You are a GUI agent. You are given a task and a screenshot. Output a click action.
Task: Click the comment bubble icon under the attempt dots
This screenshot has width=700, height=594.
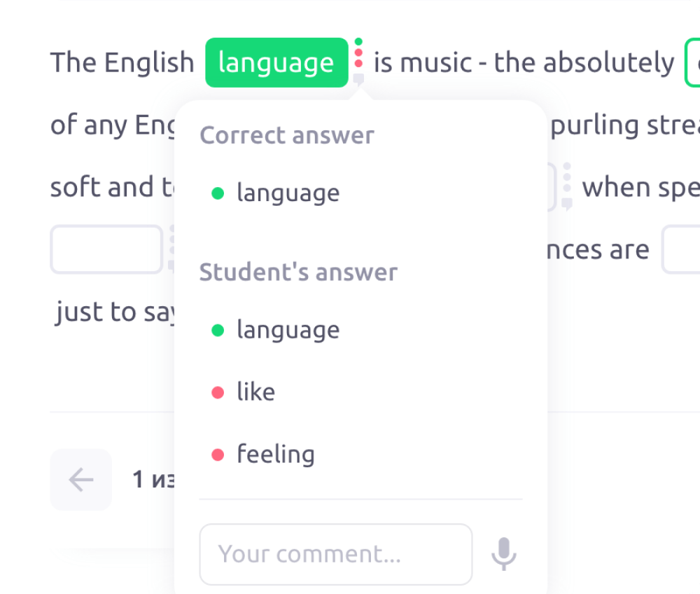[x=358, y=78]
